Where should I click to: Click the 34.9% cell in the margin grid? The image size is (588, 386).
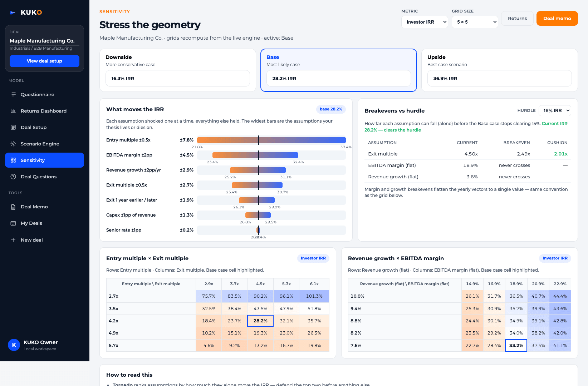tap(516, 321)
